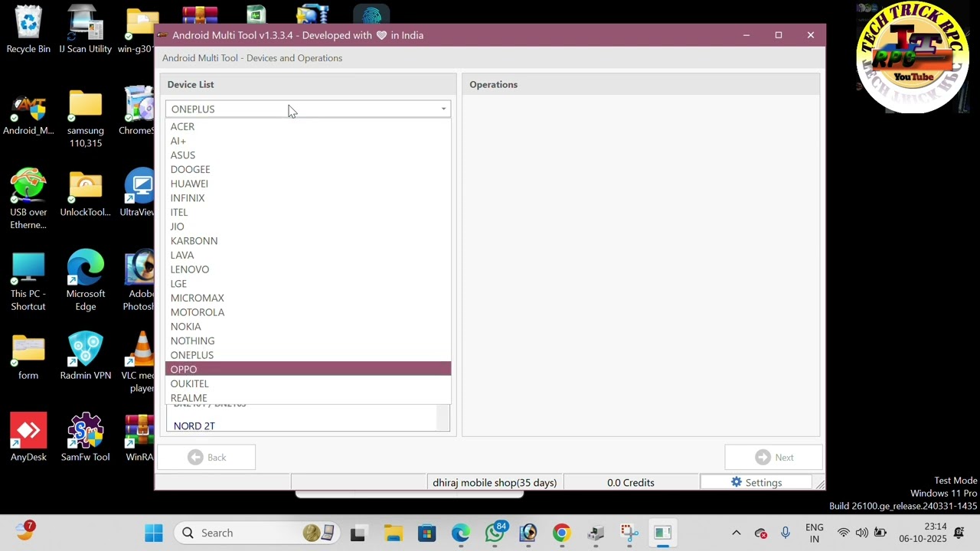Click the taskbar Search box
The height and width of the screenshot is (551, 980).
click(x=256, y=533)
